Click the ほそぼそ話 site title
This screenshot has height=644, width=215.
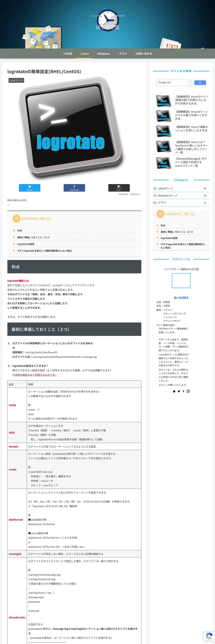tap(108, 27)
